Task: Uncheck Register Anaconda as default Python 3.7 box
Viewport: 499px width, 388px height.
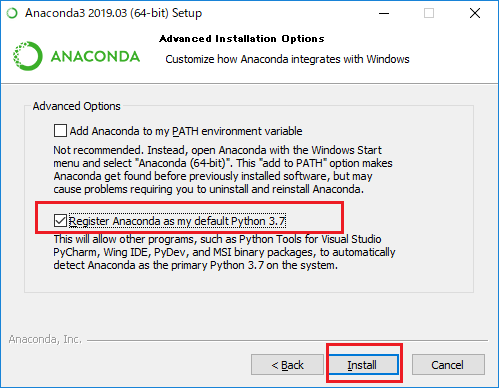Action: click(60, 221)
